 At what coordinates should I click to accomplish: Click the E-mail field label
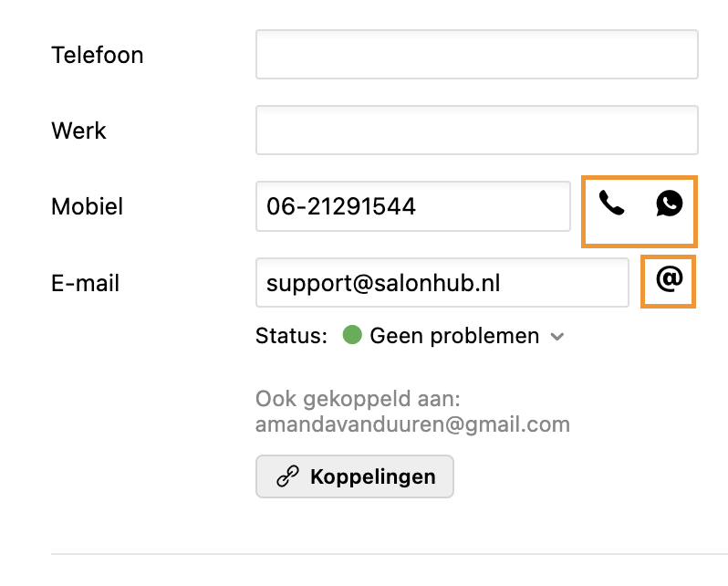pyautogui.click(x=86, y=283)
